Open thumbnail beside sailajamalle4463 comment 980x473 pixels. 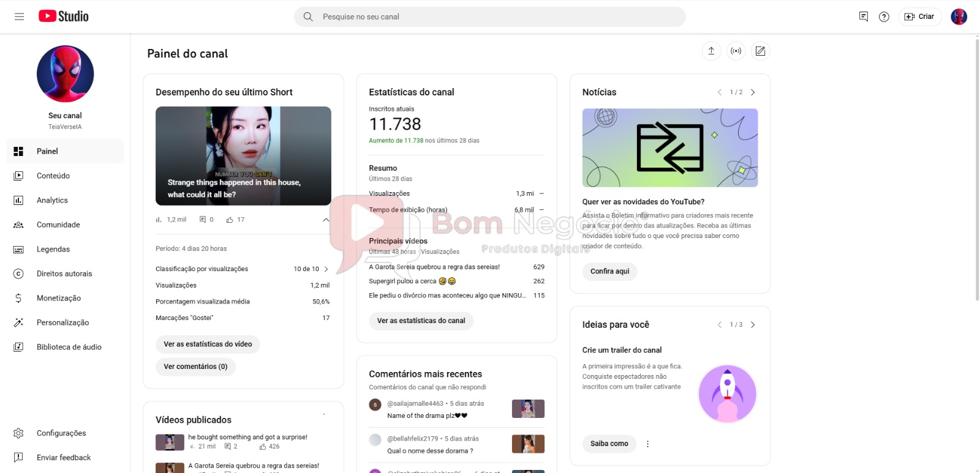[528, 409]
